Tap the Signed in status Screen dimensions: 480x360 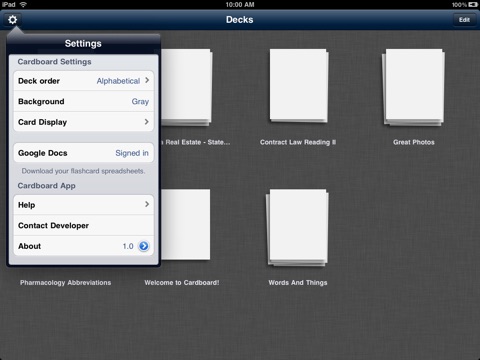point(132,153)
